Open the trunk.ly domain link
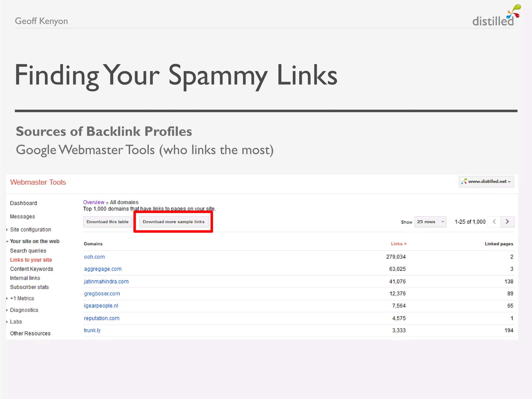532x399 pixels. coord(92,330)
